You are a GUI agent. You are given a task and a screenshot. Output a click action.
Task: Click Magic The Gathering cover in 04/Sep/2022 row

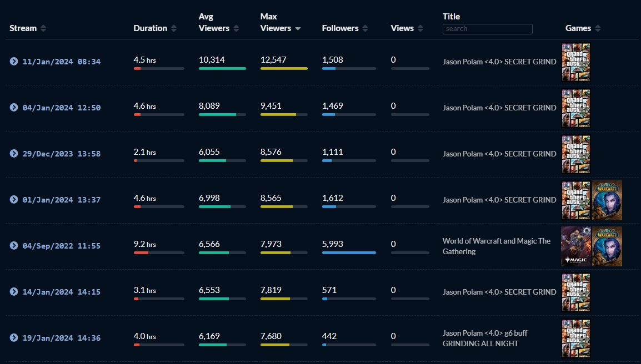[x=576, y=246]
